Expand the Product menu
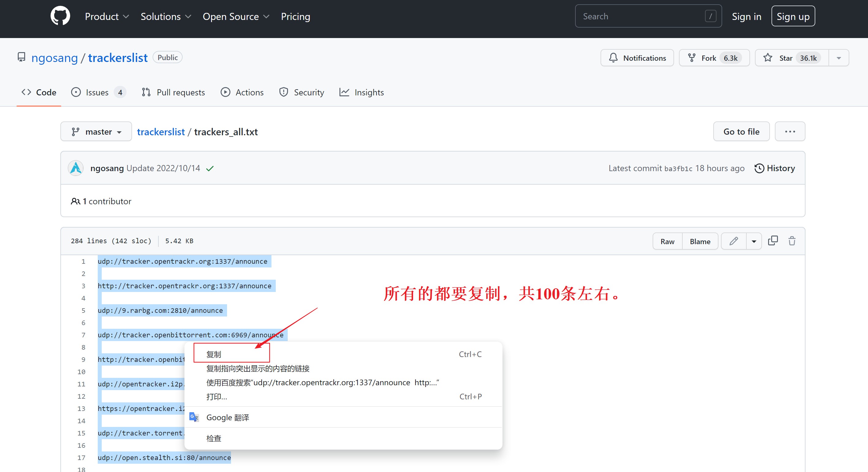 click(x=107, y=17)
